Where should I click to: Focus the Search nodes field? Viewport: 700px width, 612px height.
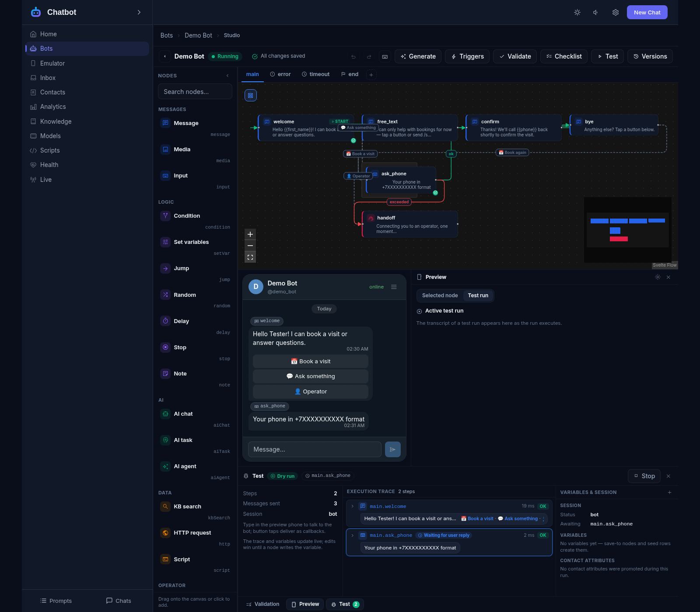(x=195, y=92)
